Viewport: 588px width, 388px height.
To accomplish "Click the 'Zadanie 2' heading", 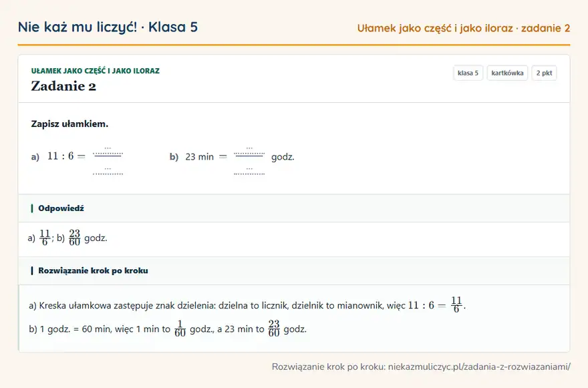I will tap(63, 86).
